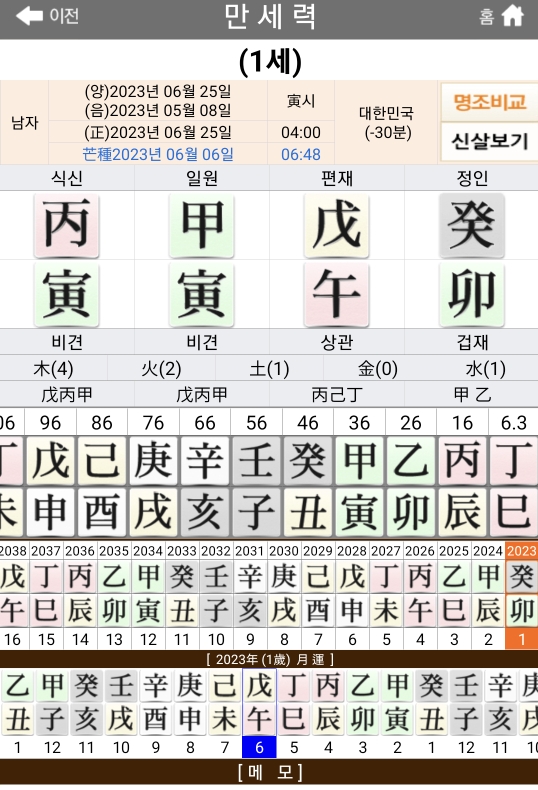This screenshot has height=790, width=538.
Task: Open the 메모 bar at the bottom
Action: [269, 772]
